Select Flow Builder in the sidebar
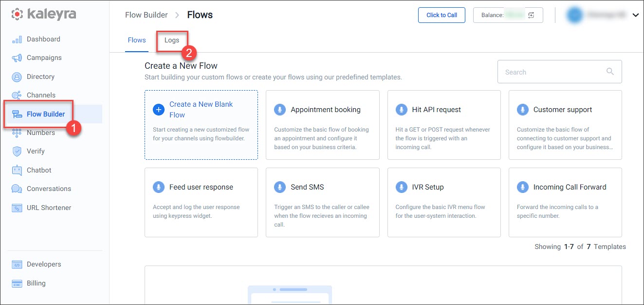Screen dimensions: 644x305 (46, 114)
